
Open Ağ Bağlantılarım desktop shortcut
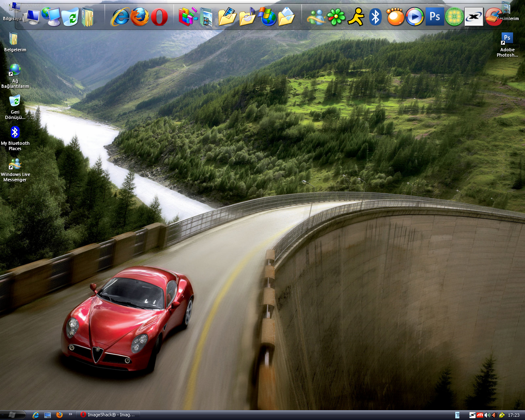click(x=15, y=76)
